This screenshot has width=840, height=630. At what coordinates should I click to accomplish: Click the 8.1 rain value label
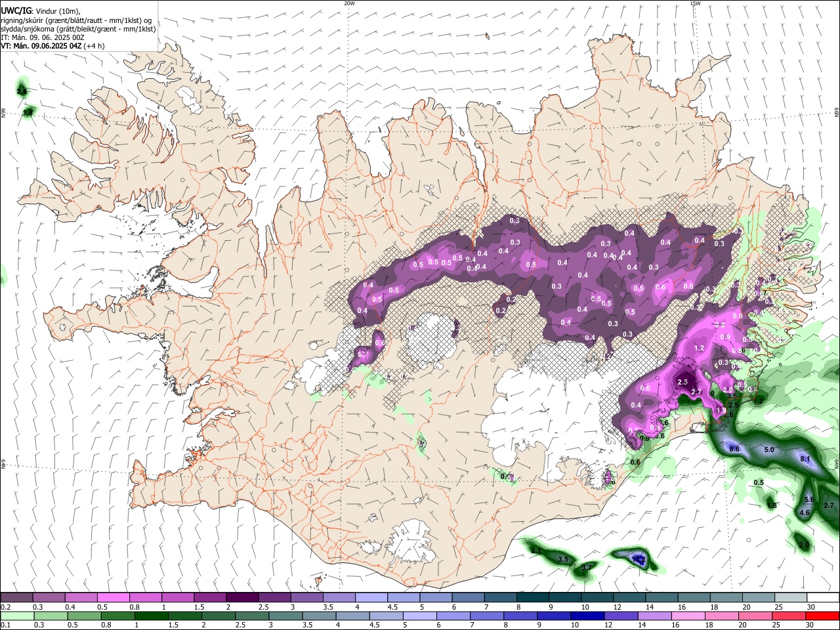[x=806, y=459]
